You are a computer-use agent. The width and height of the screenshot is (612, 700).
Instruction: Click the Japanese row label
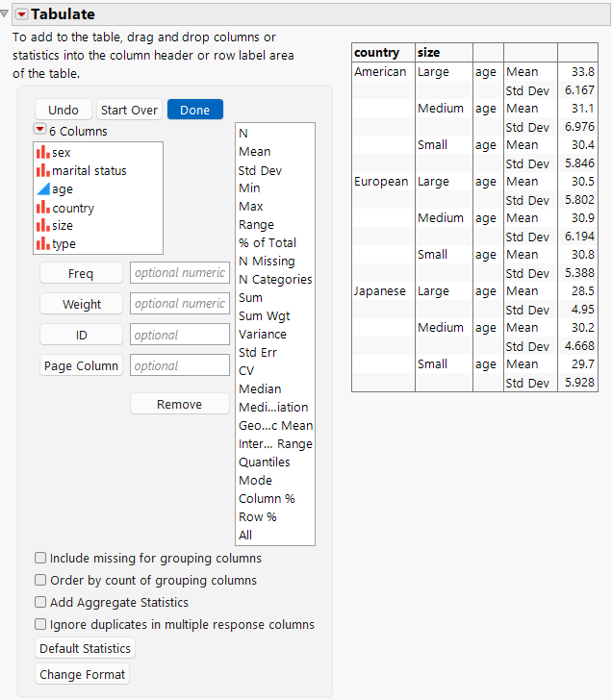380,291
